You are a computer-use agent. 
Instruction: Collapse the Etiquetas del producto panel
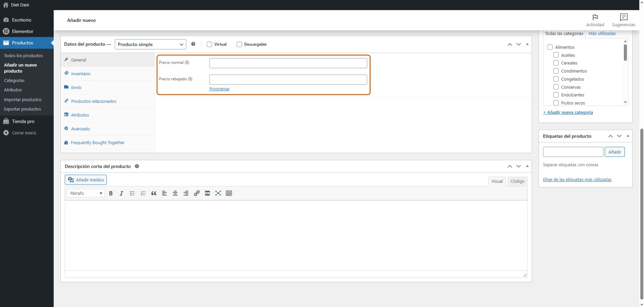628,136
